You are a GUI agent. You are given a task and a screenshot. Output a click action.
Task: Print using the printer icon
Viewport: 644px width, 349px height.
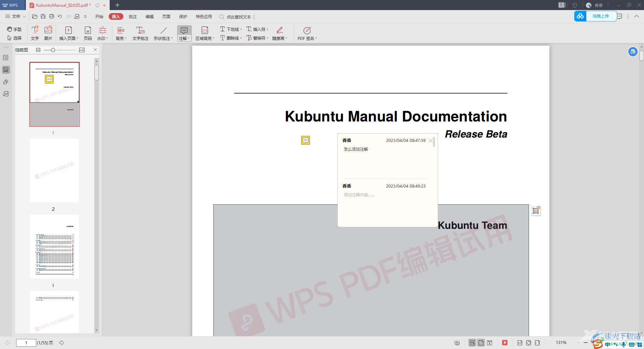(x=51, y=16)
